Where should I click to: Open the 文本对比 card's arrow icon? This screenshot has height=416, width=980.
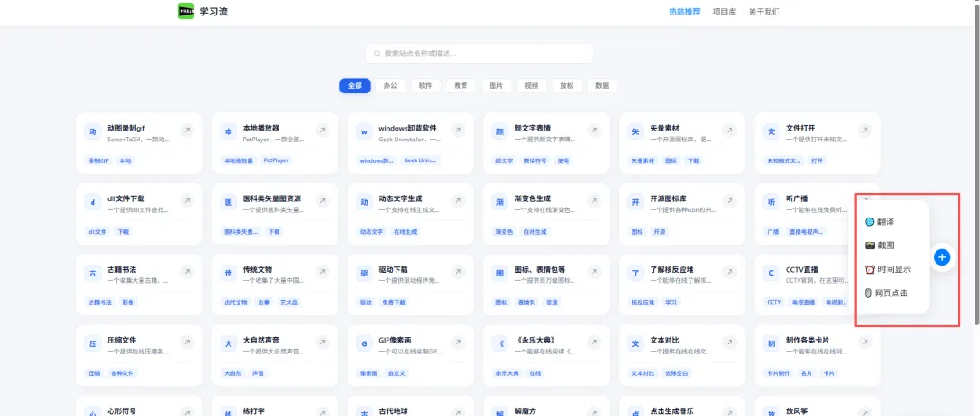pos(730,343)
